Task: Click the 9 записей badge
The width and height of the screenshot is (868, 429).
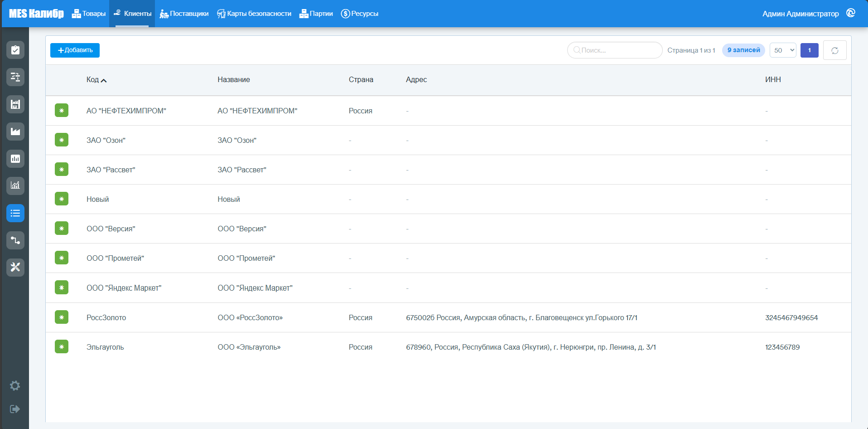Action: pyautogui.click(x=743, y=50)
